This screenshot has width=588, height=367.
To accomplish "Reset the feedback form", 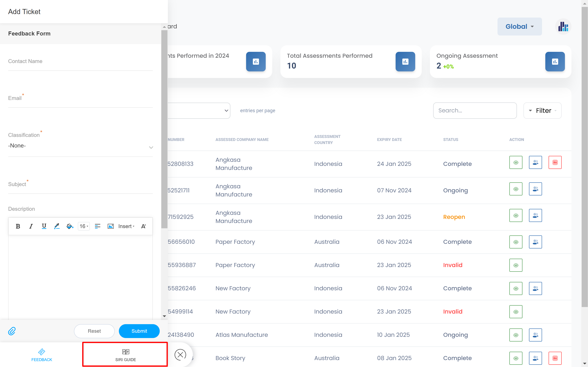I will [x=94, y=331].
